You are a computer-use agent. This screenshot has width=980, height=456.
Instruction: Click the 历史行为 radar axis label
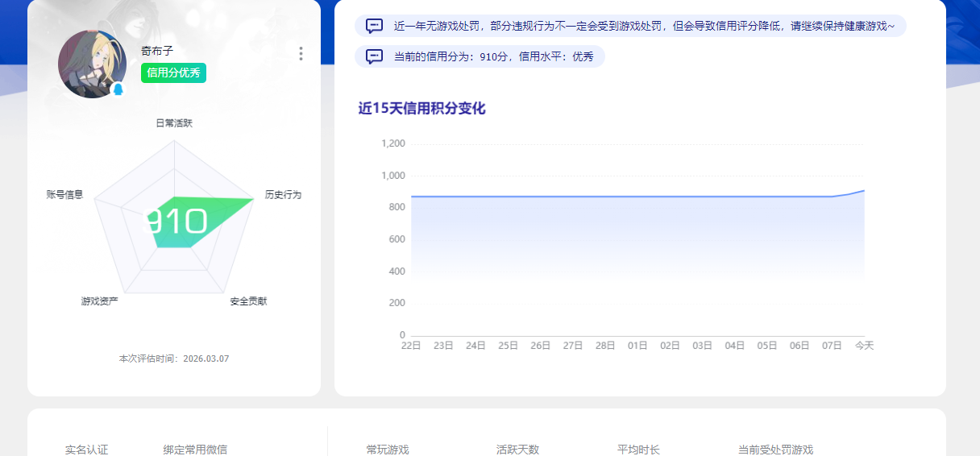(x=283, y=195)
